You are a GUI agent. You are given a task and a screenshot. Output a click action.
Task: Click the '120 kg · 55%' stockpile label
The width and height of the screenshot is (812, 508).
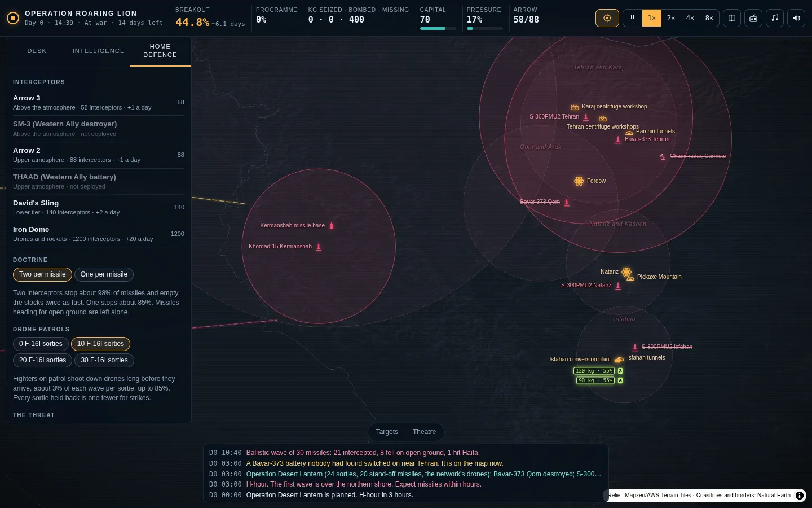point(594,371)
